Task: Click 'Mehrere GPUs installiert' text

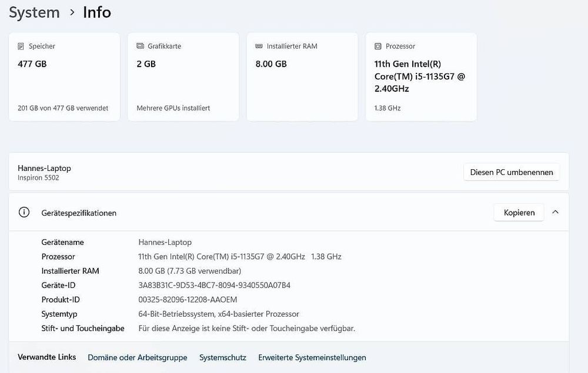Action: 173,108
